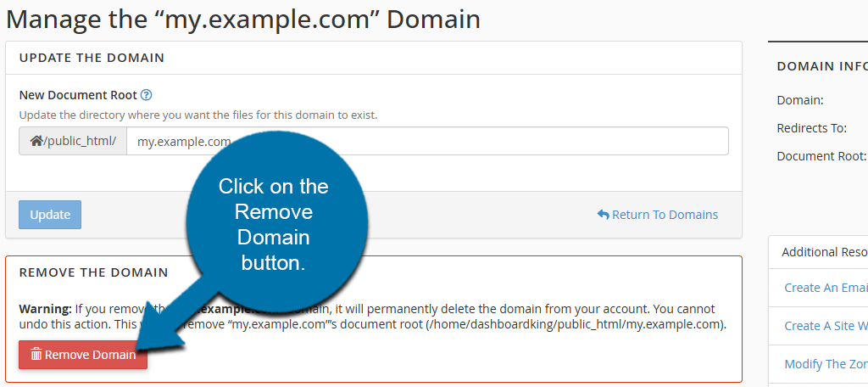Open the Modify The Zone link
The width and height of the screenshot is (868, 387).
click(826, 364)
